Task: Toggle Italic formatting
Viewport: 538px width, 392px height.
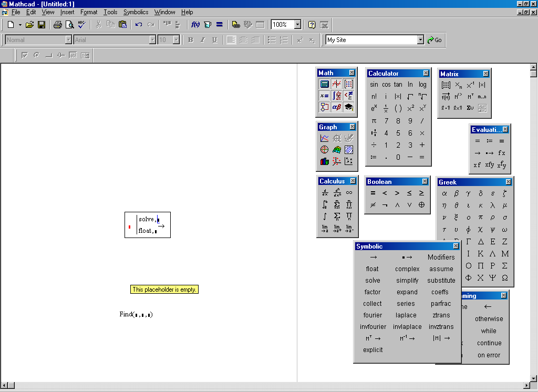Action: [203, 40]
